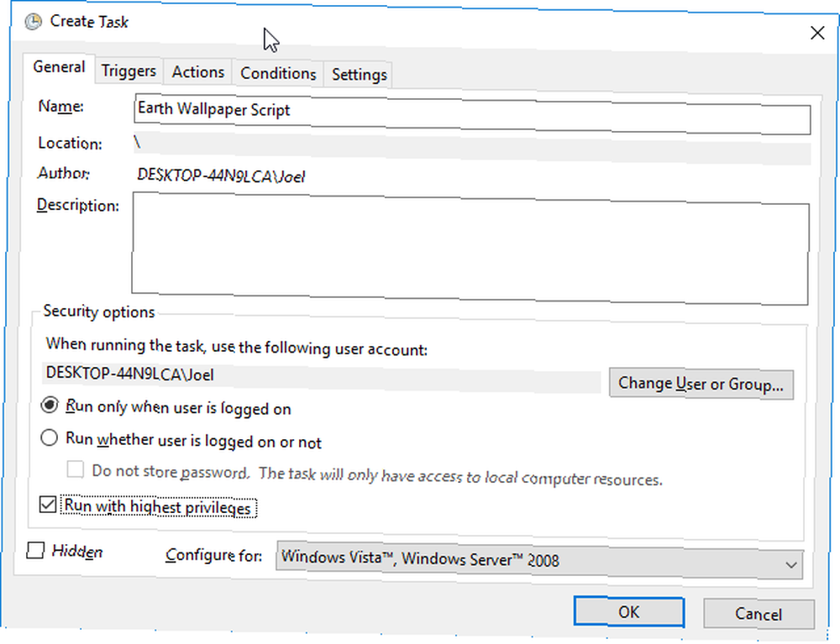This screenshot has height=644, width=840.
Task: Confirm the task with OK
Action: (x=629, y=612)
